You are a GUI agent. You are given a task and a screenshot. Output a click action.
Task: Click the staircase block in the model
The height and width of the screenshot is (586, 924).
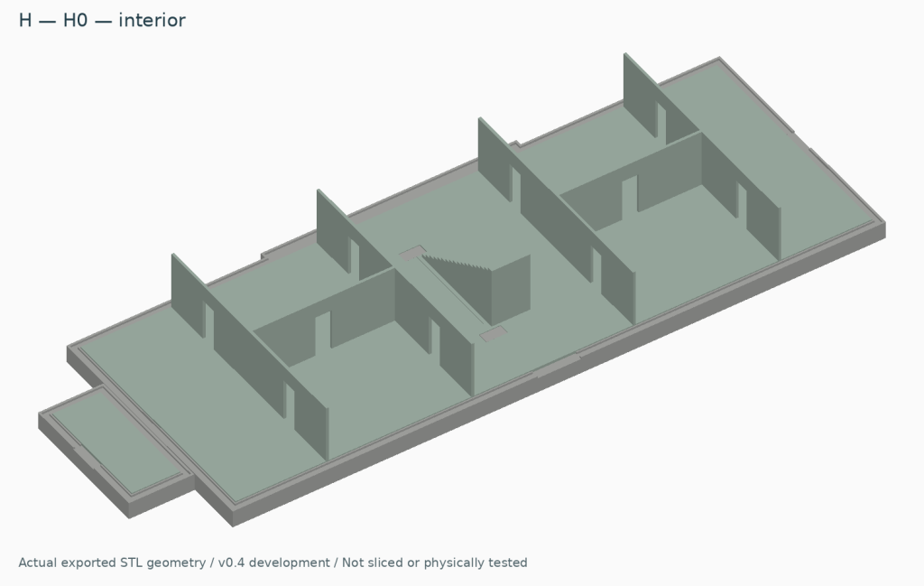[476, 288]
